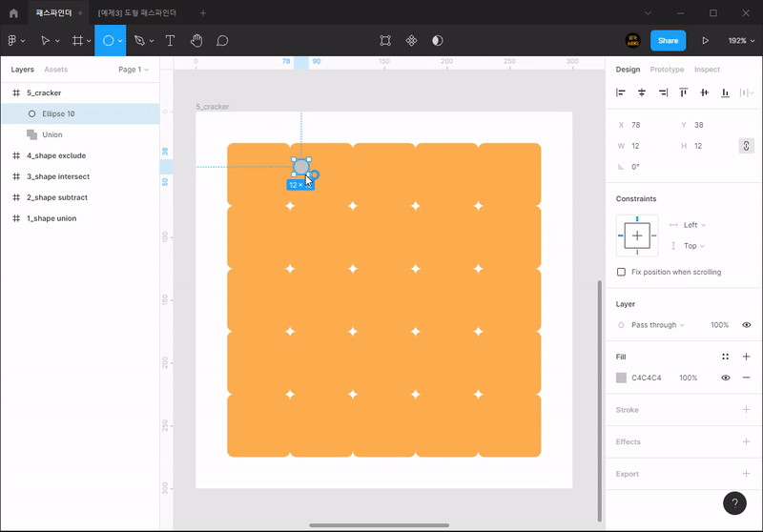Switch to Inspect tab
This screenshot has height=532, width=763.
click(707, 70)
